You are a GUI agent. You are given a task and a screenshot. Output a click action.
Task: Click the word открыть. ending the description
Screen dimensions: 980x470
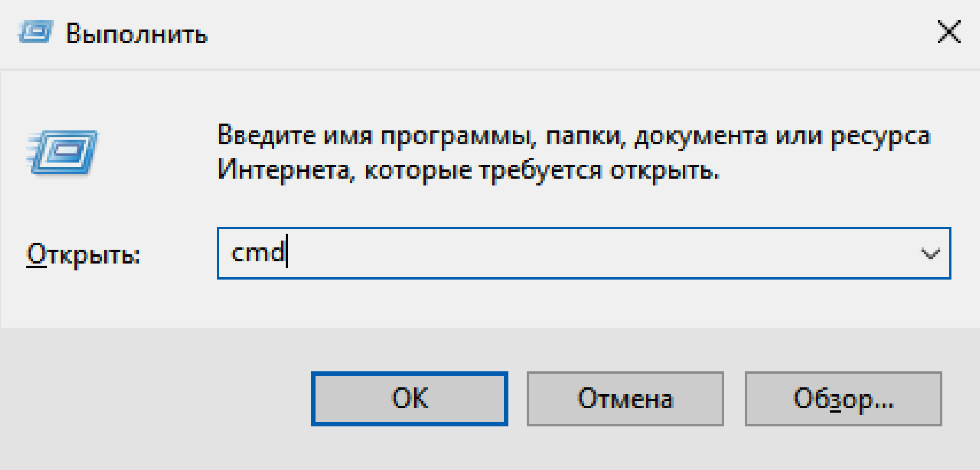[x=665, y=171]
